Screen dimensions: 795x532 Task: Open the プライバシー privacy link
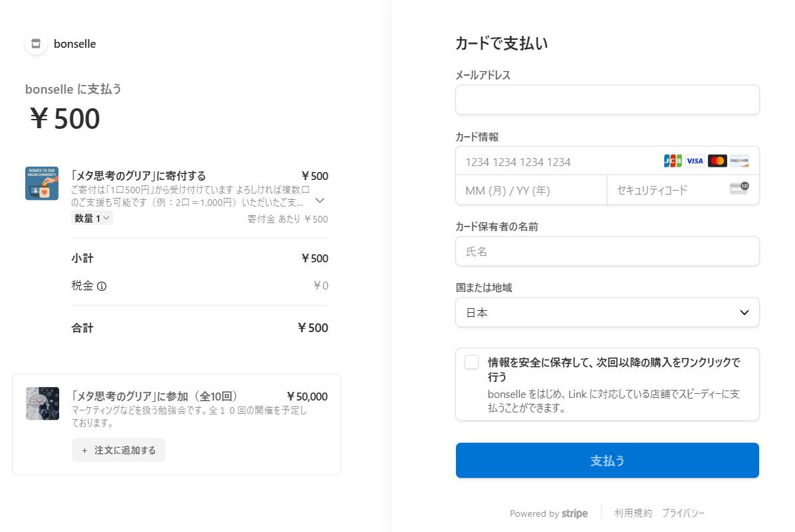click(x=683, y=513)
